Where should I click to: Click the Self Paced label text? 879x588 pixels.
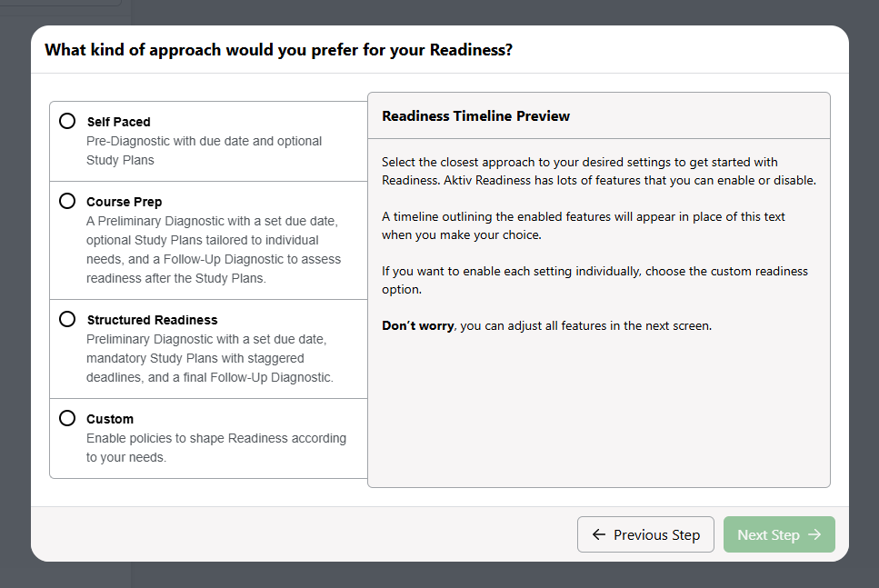[x=118, y=121]
